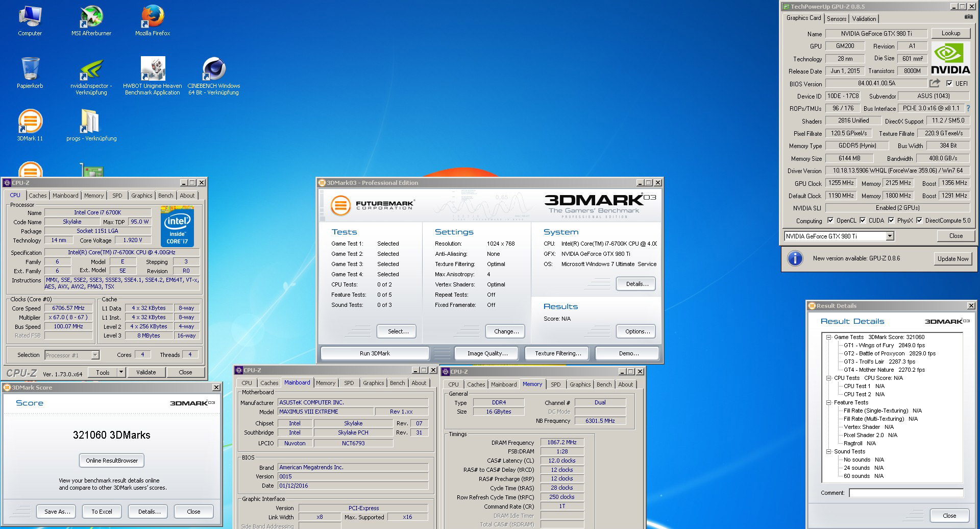Screen dimensions: 980x529
Task: Select the Pixel Shader 2.0 result row
Action: coord(870,435)
